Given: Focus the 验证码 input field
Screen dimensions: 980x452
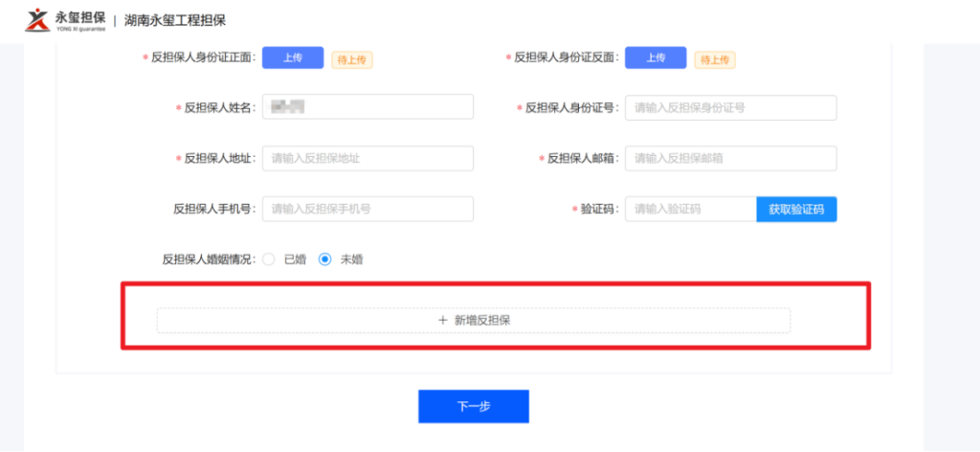Looking at the screenshot, I should [x=691, y=210].
